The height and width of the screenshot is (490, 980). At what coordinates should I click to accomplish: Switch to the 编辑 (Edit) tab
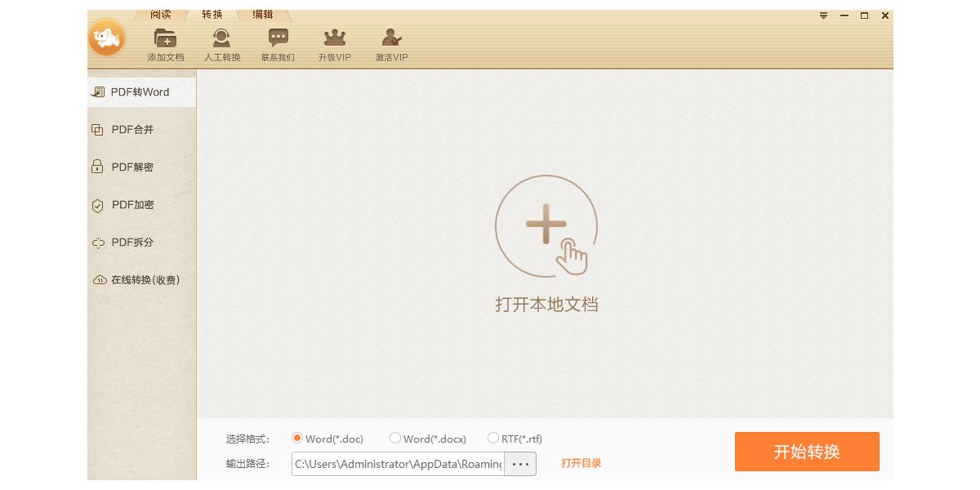[x=263, y=15]
